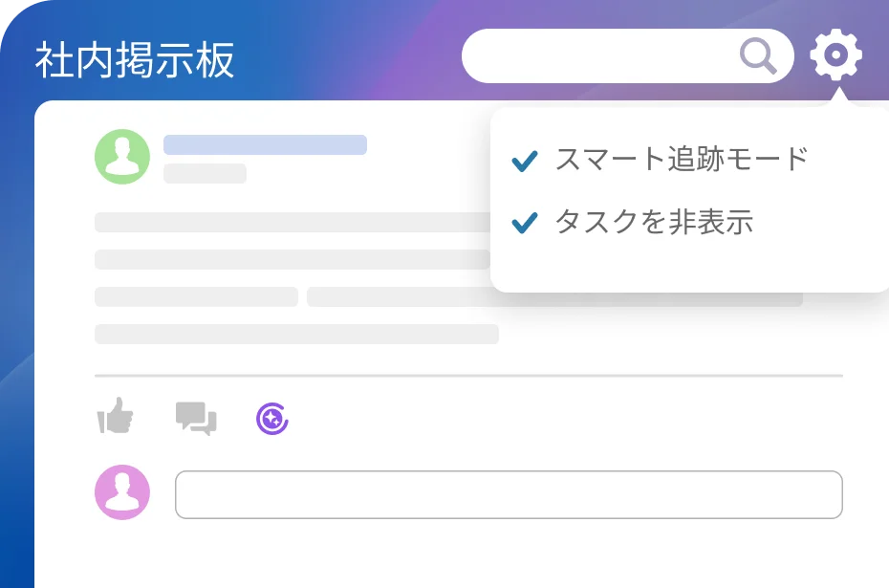Image resolution: width=889 pixels, height=588 pixels.
Task: Select the スマート追跡モード menu label
Action: [682, 160]
